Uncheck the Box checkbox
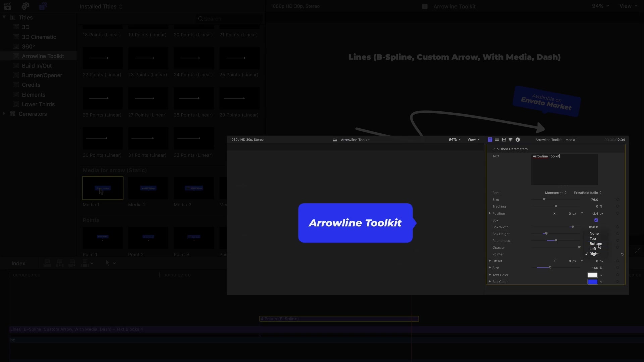The image size is (644, 362). tap(596, 220)
